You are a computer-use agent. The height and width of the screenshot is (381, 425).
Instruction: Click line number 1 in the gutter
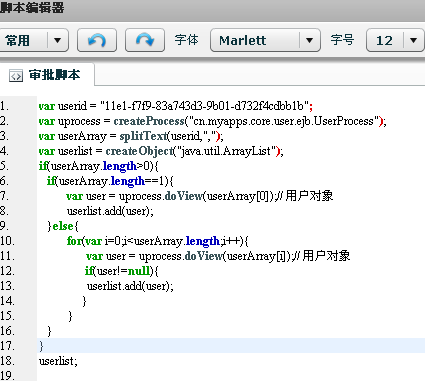pyautogui.click(x=4, y=106)
